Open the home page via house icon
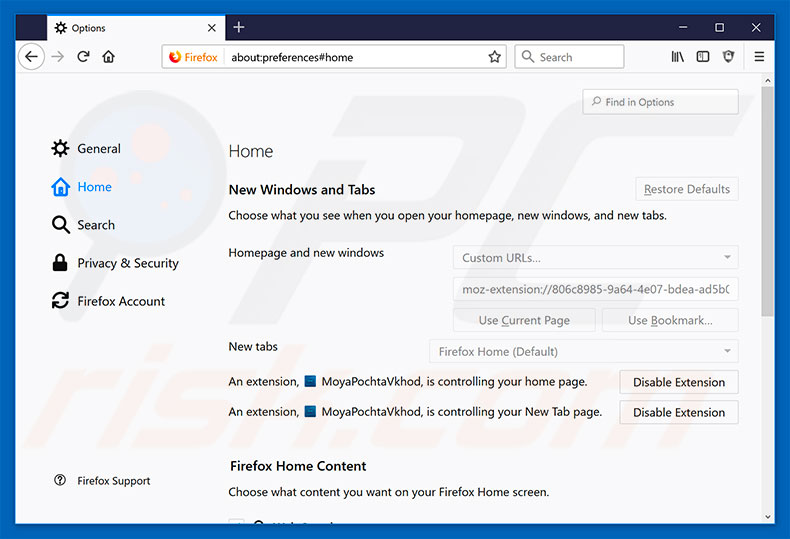The height and width of the screenshot is (539, 790). tap(108, 56)
